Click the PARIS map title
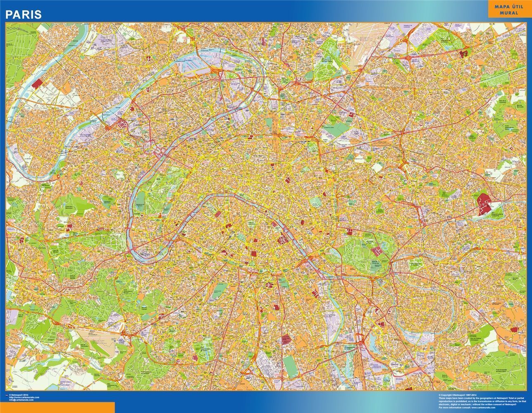Screen dimensions: 532x413 tap(23, 14)
